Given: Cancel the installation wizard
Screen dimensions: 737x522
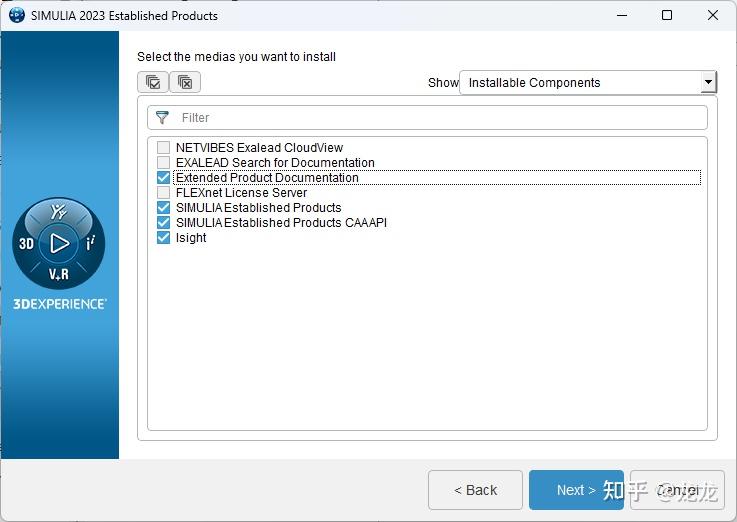Looking at the screenshot, I should point(677,490).
